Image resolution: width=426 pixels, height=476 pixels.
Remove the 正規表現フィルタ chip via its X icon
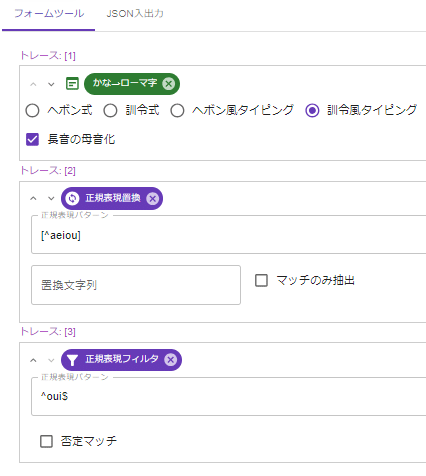pos(171,360)
